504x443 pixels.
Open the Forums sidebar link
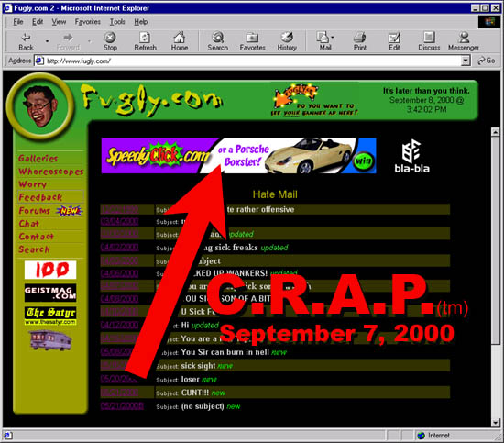35,211
